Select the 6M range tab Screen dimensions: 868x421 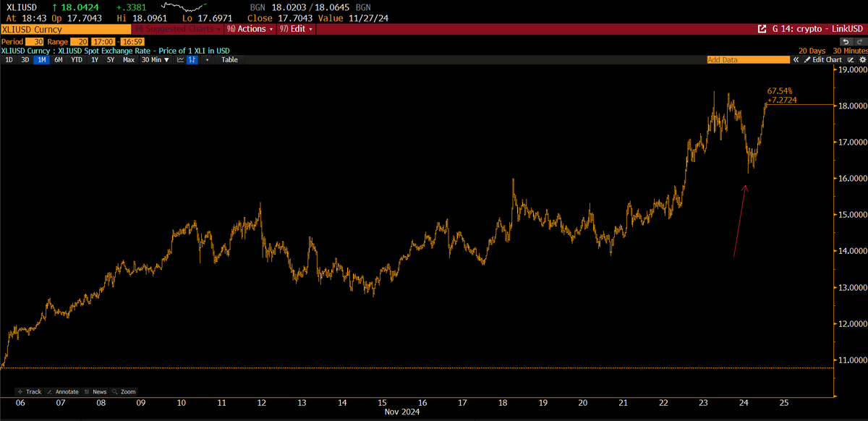[x=59, y=59]
